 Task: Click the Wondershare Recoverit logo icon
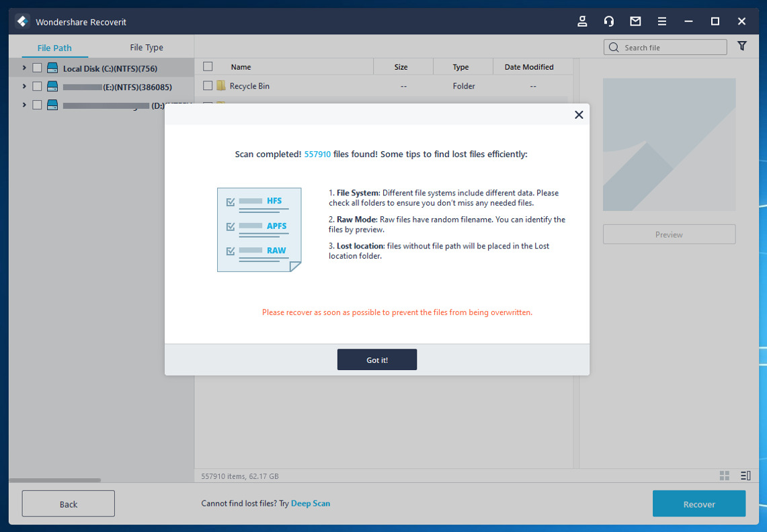22,21
